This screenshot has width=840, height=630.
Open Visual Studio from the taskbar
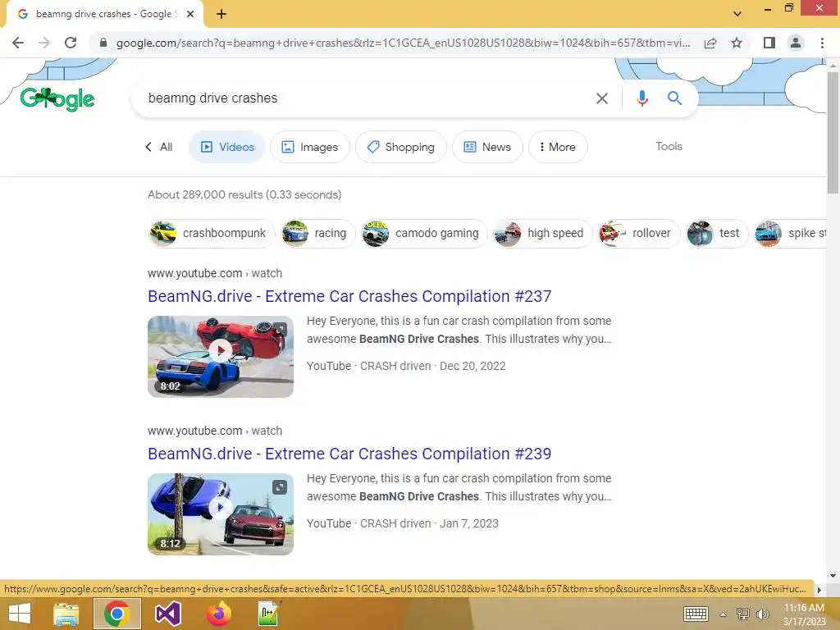coord(167,614)
